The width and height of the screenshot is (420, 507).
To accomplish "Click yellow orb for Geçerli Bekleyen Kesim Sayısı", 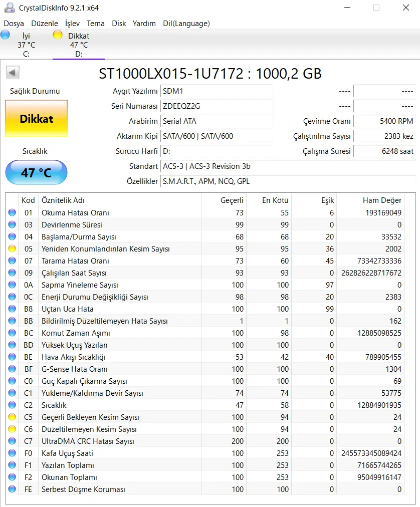I will [x=12, y=417].
